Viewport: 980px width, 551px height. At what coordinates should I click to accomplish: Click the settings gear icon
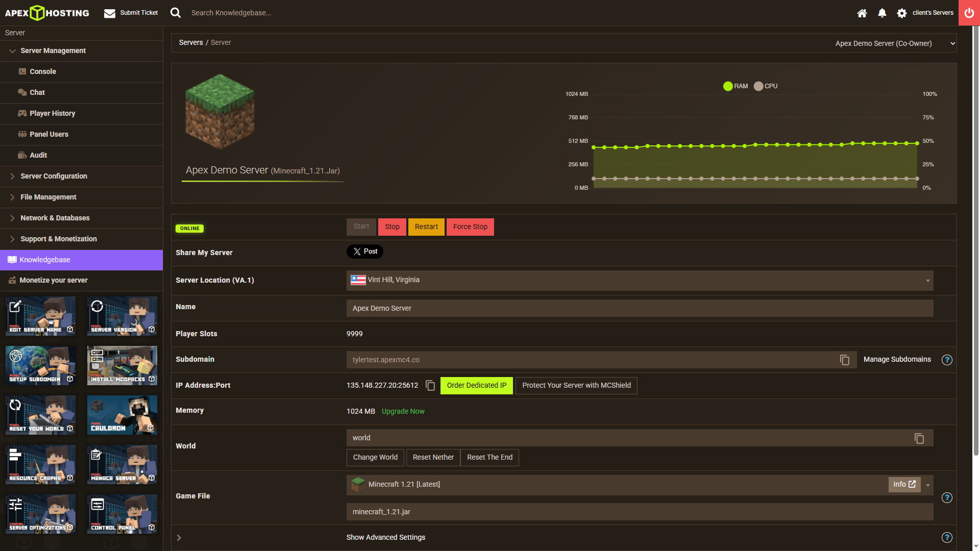pos(902,13)
